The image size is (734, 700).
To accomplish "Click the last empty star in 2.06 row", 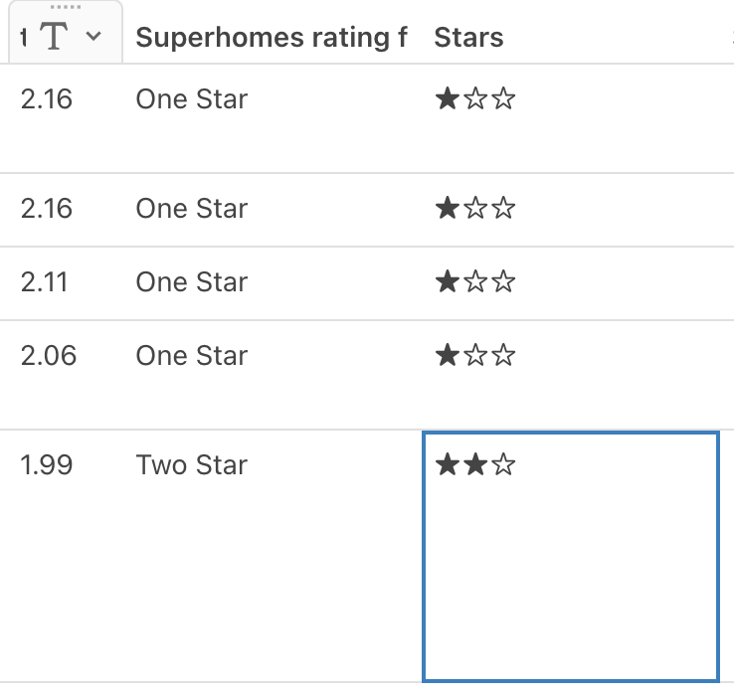I will [x=503, y=355].
